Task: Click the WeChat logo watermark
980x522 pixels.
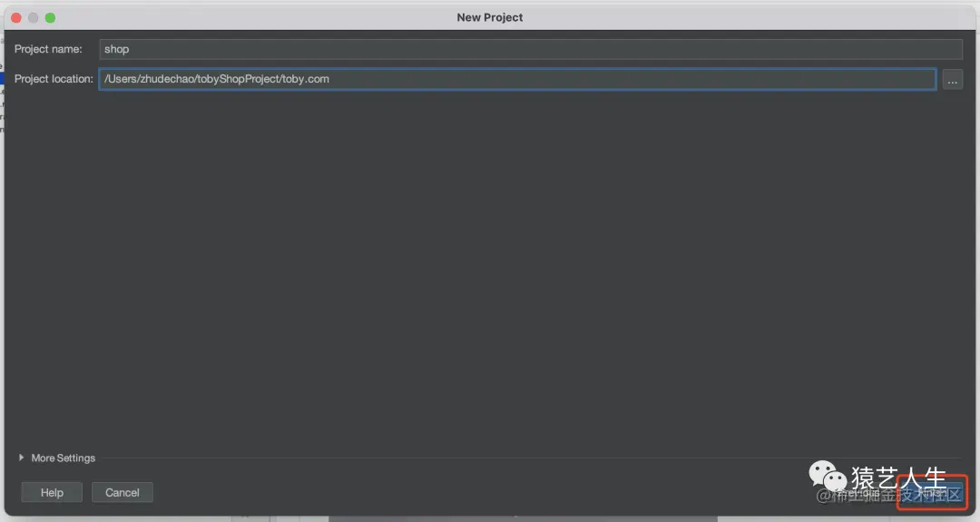Action: coord(828,477)
